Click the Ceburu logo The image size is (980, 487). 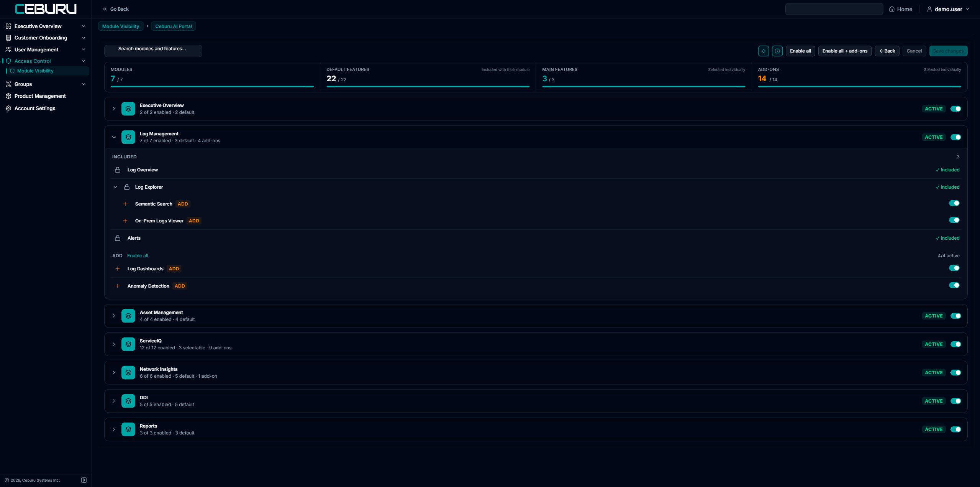(x=46, y=9)
